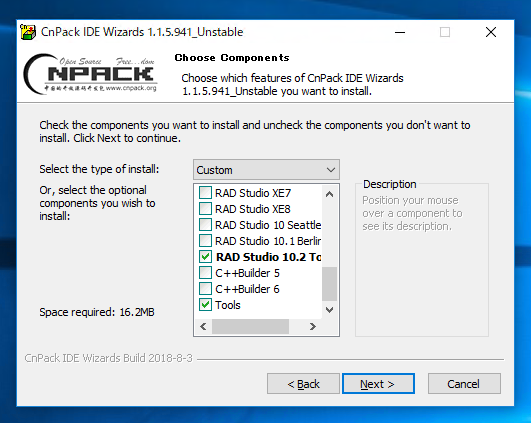Enable RAD Studio 10 Seattle component
This screenshot has height=423, width=531.
tap(205, 225)
